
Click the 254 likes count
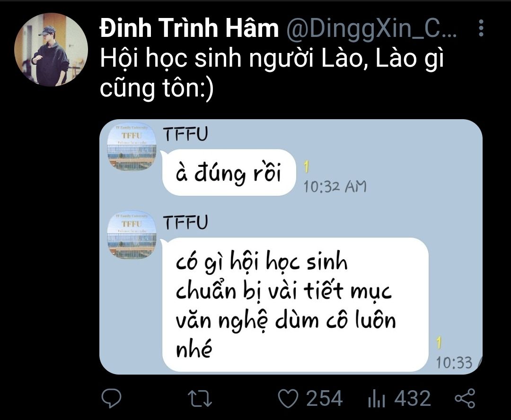pos(324,399)
